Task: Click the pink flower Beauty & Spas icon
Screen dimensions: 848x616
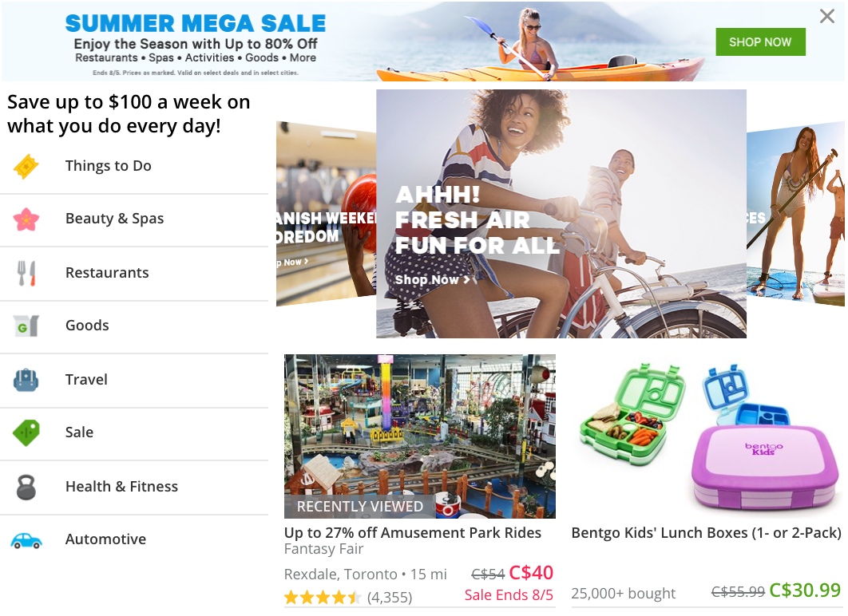Action: point(26,219)
